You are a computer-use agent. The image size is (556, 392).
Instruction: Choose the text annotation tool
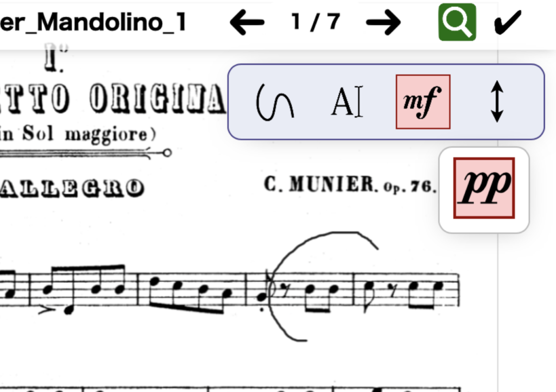pos(347,102)
